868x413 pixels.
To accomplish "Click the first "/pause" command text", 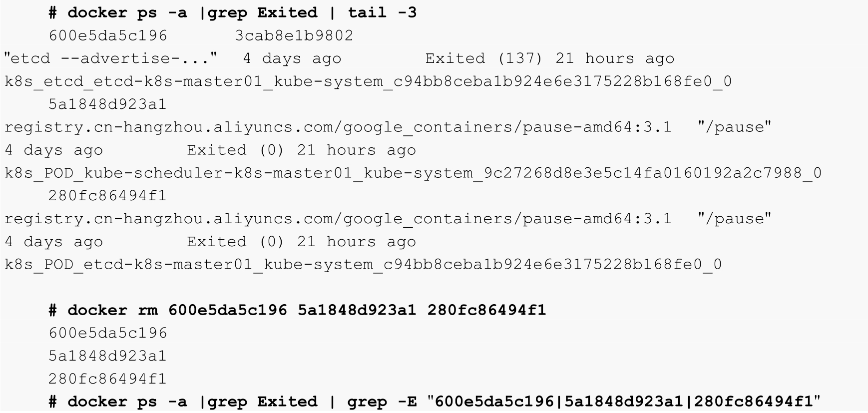I will coord(735,127).
